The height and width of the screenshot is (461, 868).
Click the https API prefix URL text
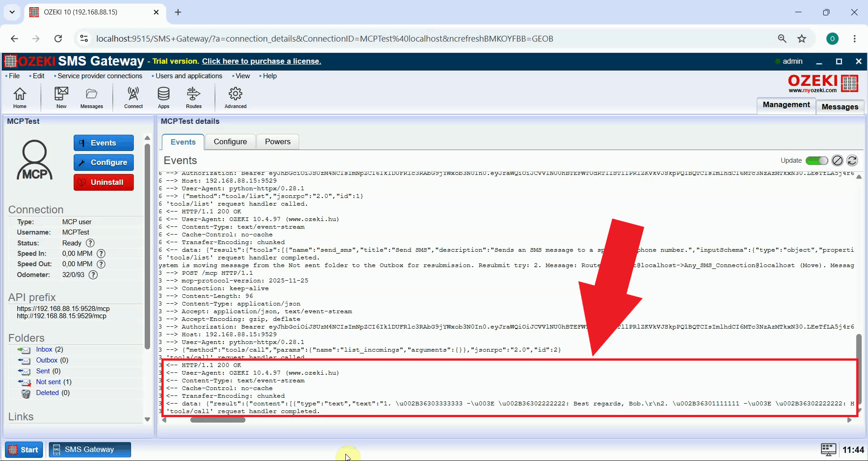pos(63,309)
